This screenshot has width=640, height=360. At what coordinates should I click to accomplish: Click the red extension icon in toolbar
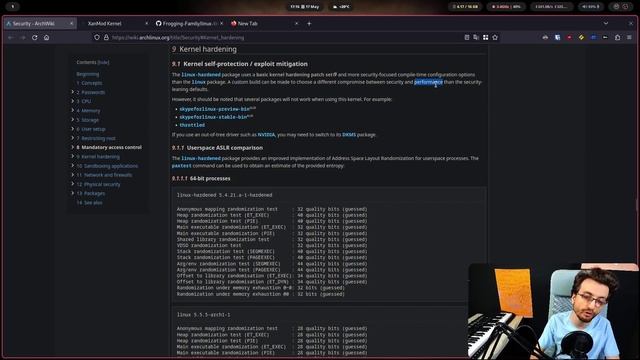click(569, 38)
